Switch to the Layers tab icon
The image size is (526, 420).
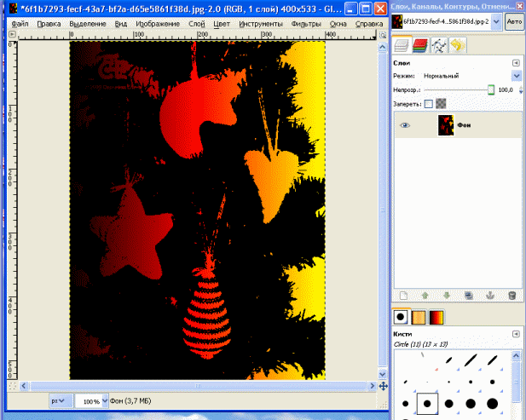402,45
